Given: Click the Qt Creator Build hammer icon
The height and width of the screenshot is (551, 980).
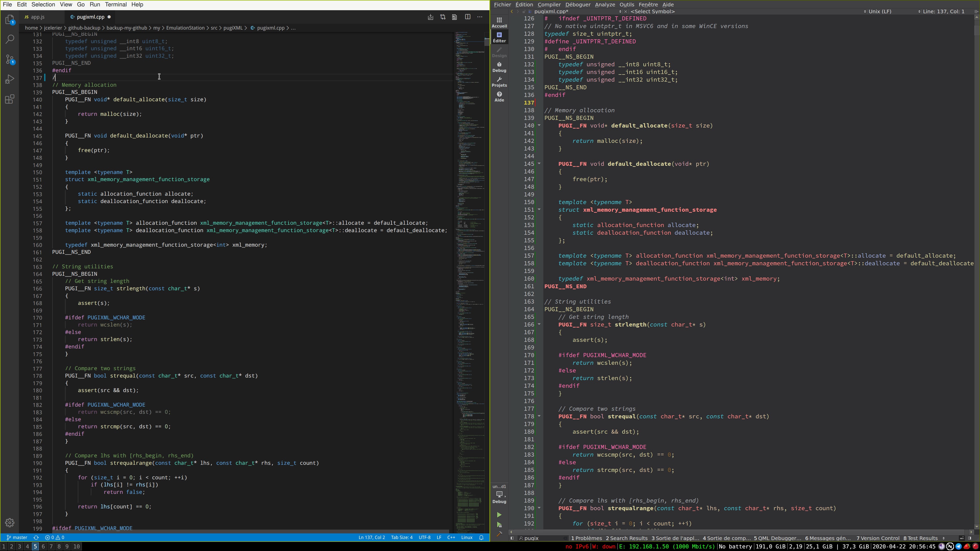Looking at the screenshot, I should (499, 534).
